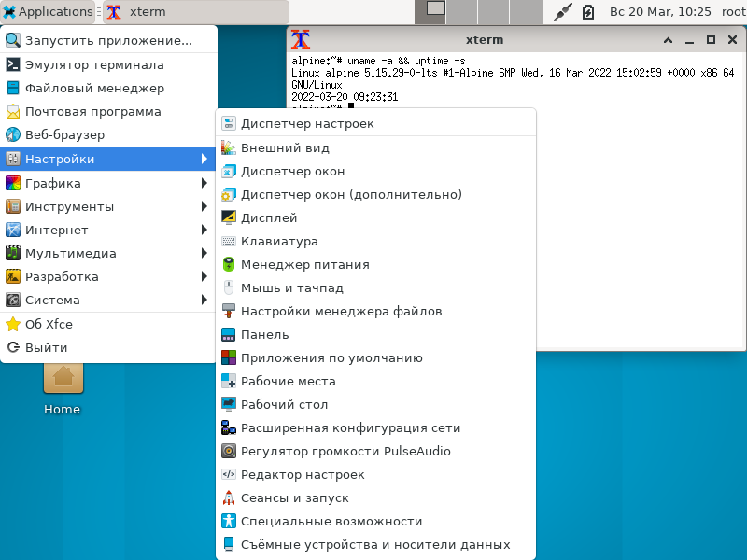This screenshot has height=560, width=747.
Task: Expand the Интернет submenu
Action: pyautogui.click(x=56, y=230)
